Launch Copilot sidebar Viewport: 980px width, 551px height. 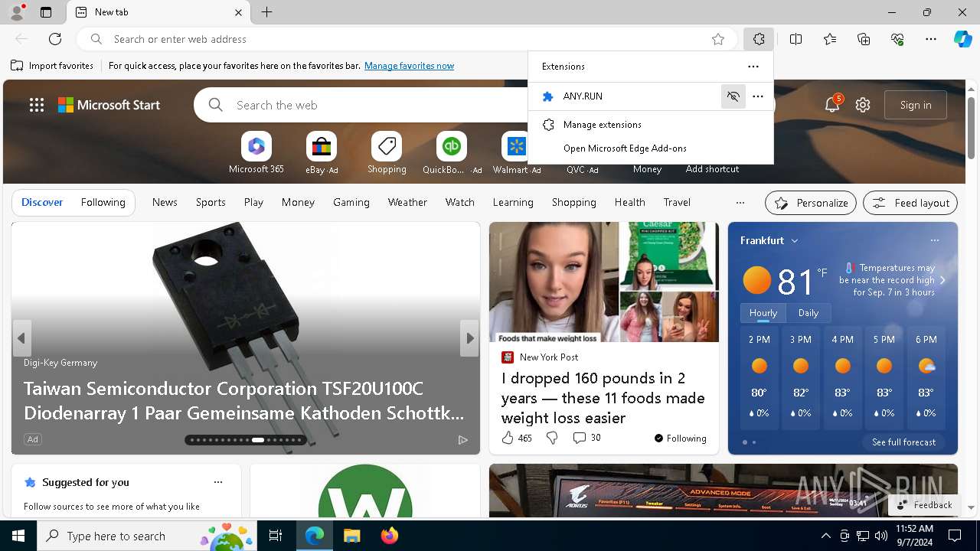[962, 39]
